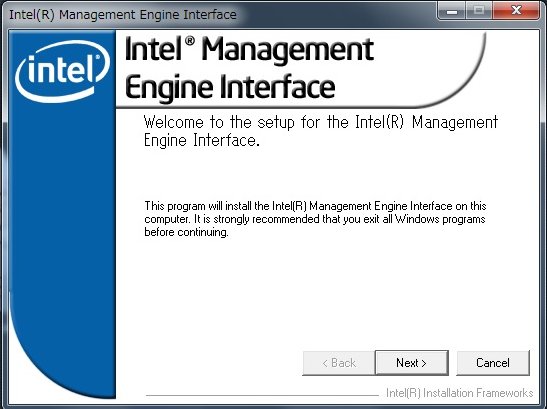Click the greyed-out < Back button
The image size is (547, 409).
tap(338, 363)
